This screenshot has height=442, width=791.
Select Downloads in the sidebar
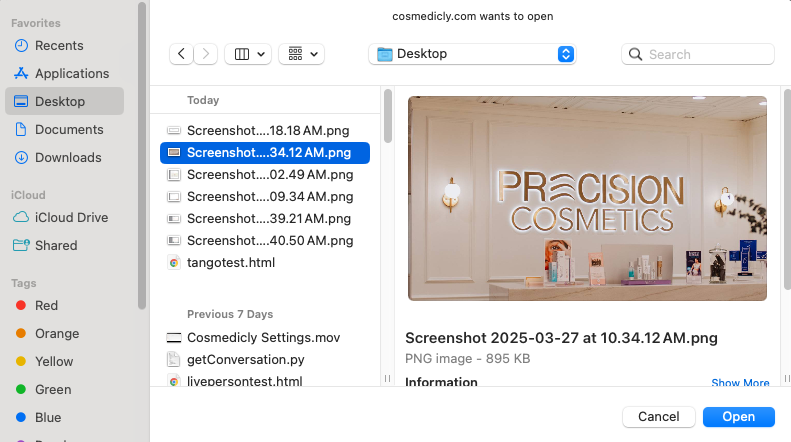point(65,157)
